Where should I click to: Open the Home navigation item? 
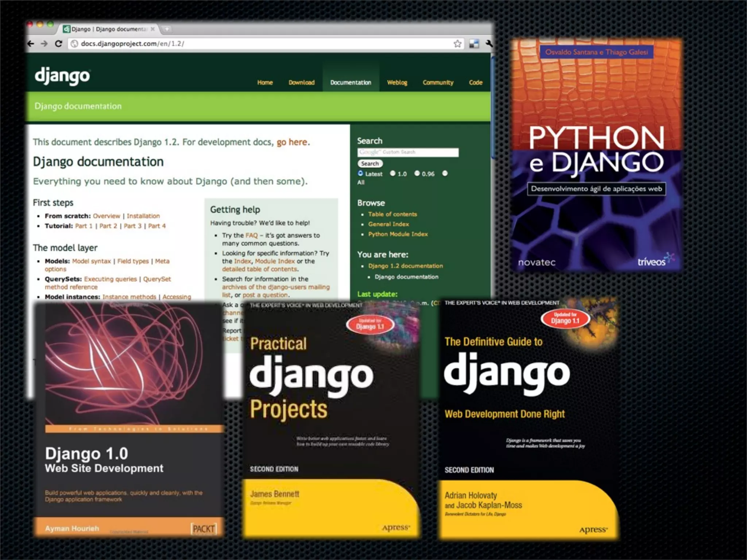(265, 82)
